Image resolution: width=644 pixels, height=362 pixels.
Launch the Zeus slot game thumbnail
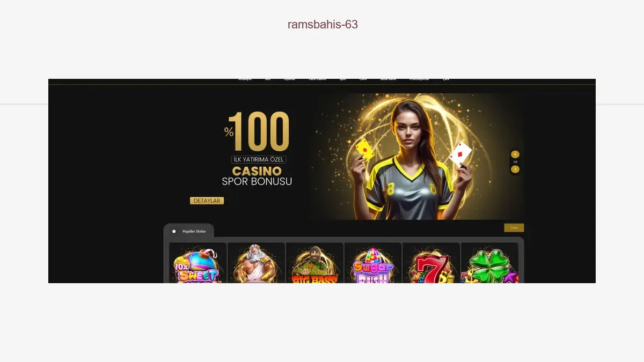256,263
